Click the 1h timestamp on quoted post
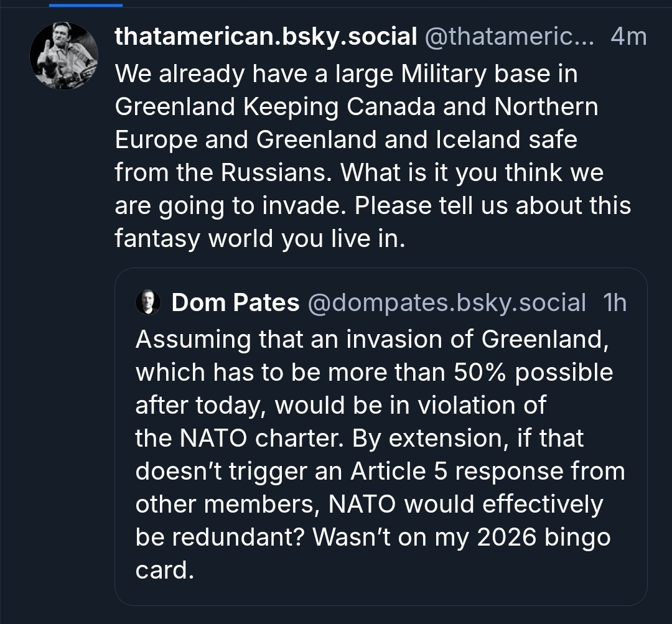 click(615, 303)
